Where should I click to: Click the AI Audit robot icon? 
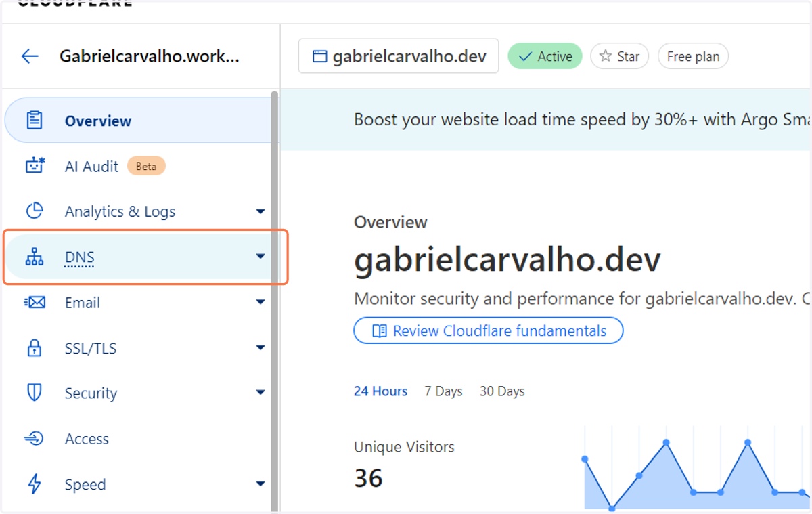pos(35,166)
